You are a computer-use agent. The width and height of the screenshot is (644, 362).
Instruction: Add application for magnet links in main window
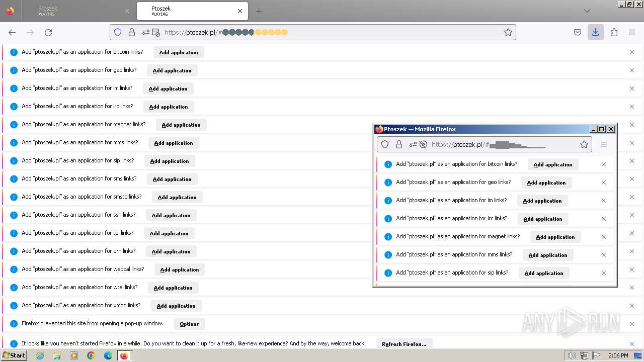click(x=181, y=125)
